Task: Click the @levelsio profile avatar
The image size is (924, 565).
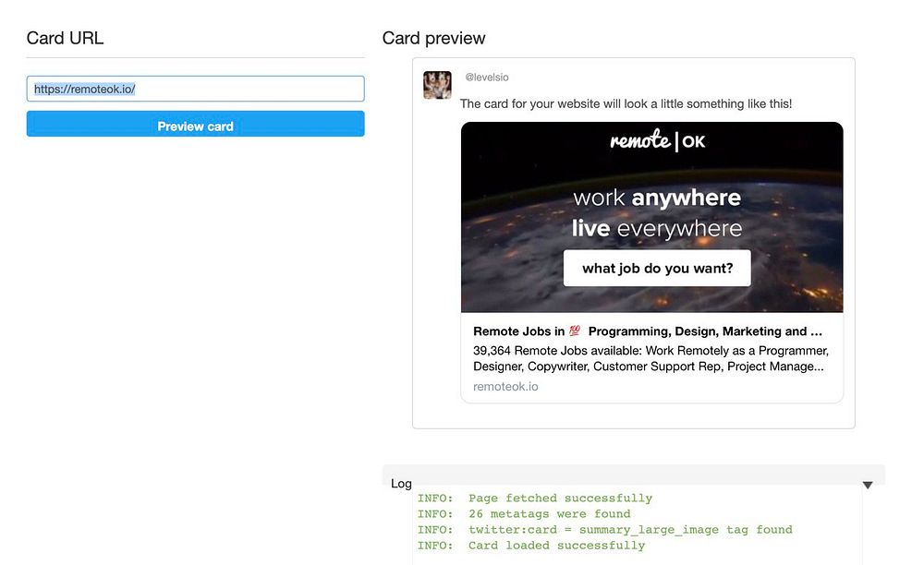Action: click(x=437, y=85)
